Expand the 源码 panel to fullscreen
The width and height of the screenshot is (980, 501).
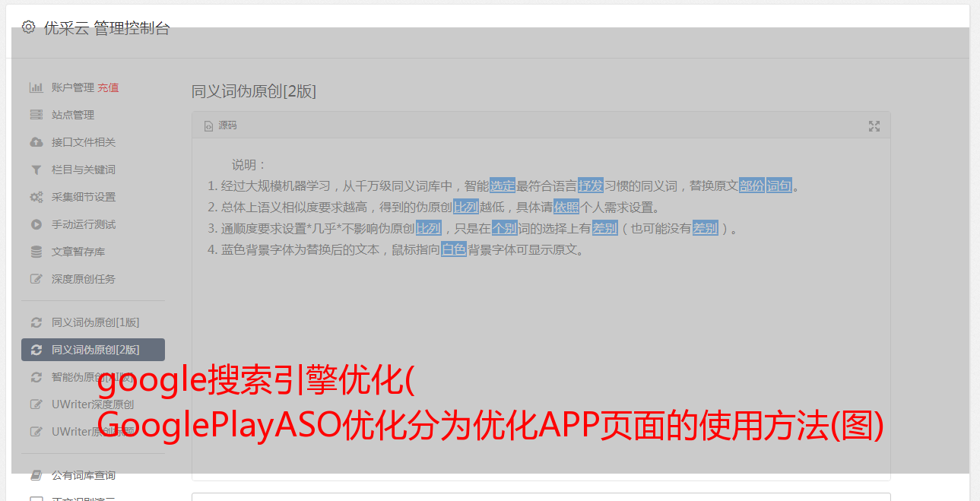(874, 126)
